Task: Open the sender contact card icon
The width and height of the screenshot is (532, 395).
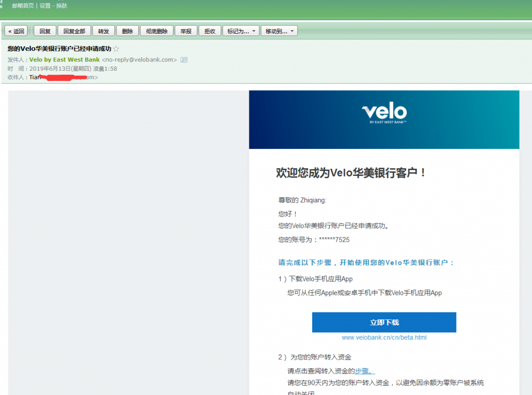Action: [184, 60]
